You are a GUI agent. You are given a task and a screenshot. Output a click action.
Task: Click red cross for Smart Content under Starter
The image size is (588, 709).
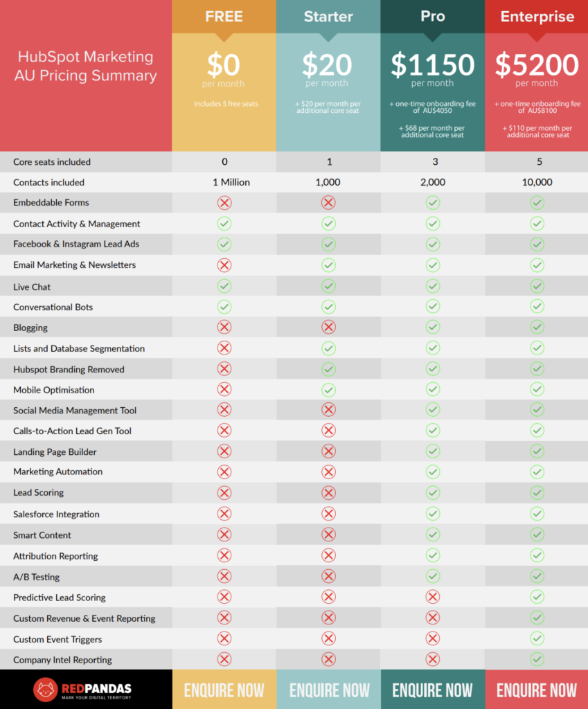click(x=328, y=535)
